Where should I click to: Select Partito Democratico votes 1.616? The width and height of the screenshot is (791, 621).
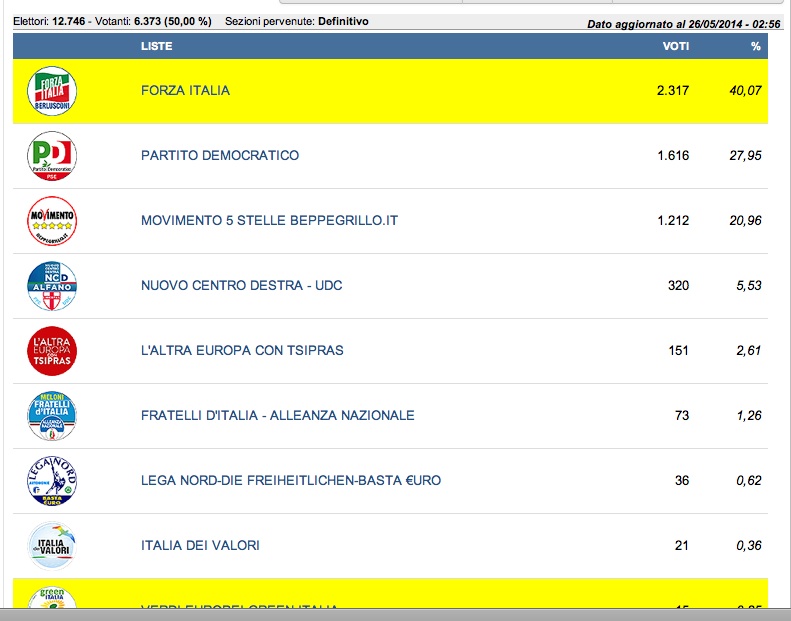(x=673, y=155)
